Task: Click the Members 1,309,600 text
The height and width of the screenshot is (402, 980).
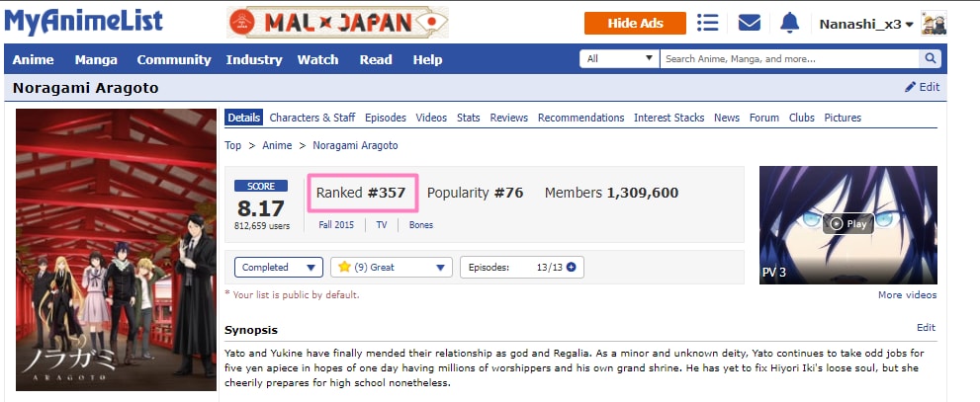Action: (611, 193)
